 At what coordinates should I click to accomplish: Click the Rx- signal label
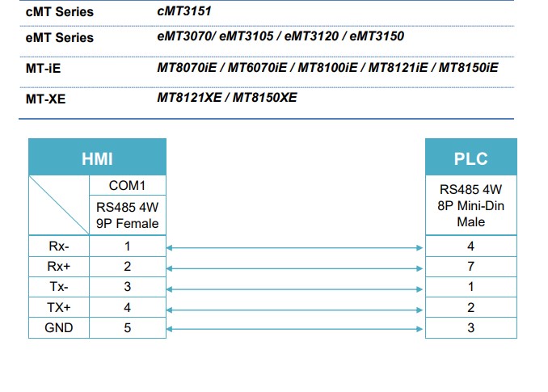(x=59, y=246)
